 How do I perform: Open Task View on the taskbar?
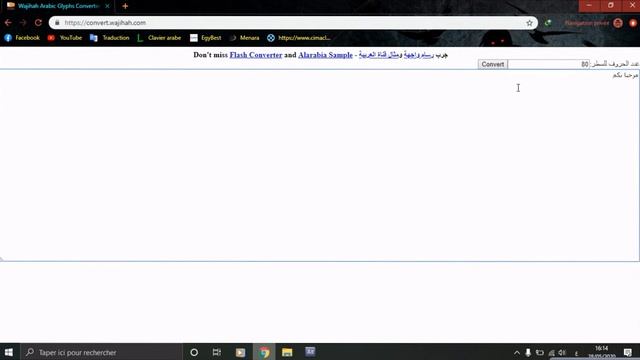pyautogui.click(x=217, y=352)
